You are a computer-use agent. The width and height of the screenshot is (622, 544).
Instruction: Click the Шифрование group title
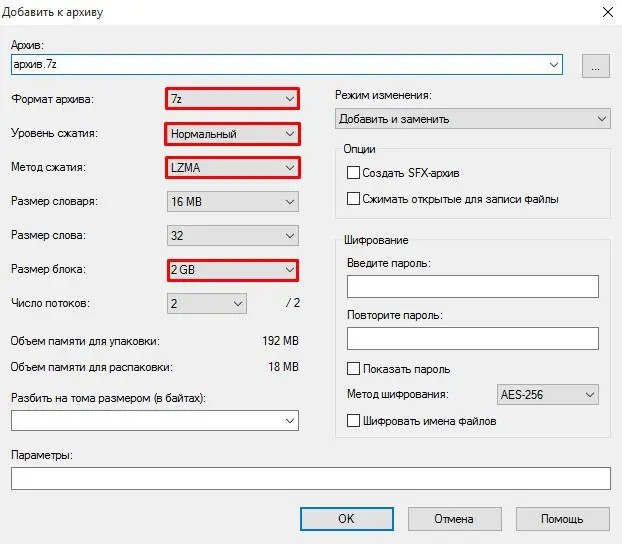(x=376, y=240)
